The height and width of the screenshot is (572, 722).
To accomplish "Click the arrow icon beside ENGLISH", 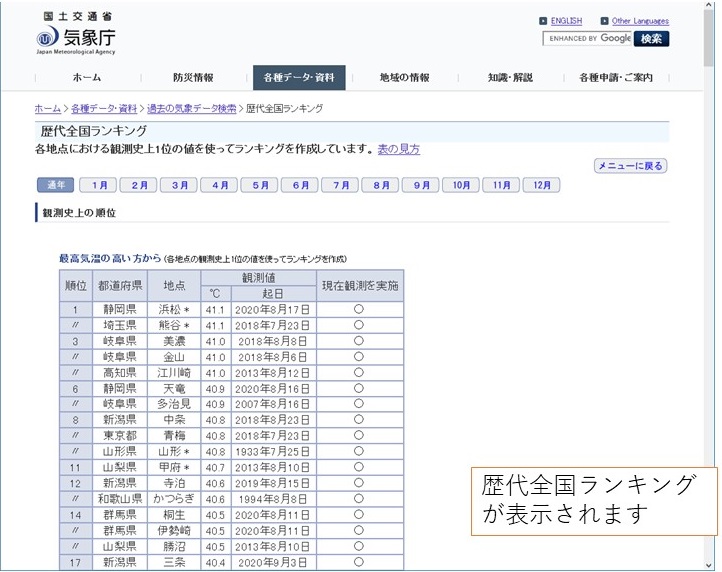I will (x=543, y=21).
